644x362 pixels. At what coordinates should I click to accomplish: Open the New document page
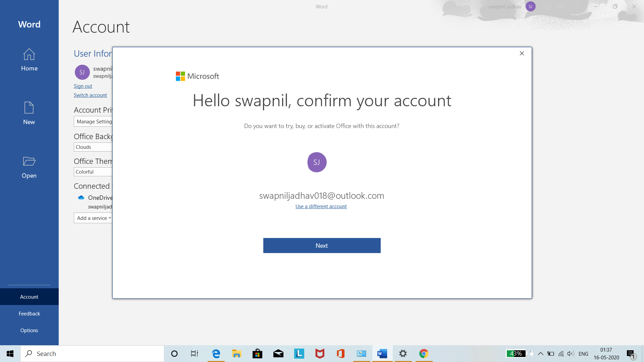tap(29, 113)
